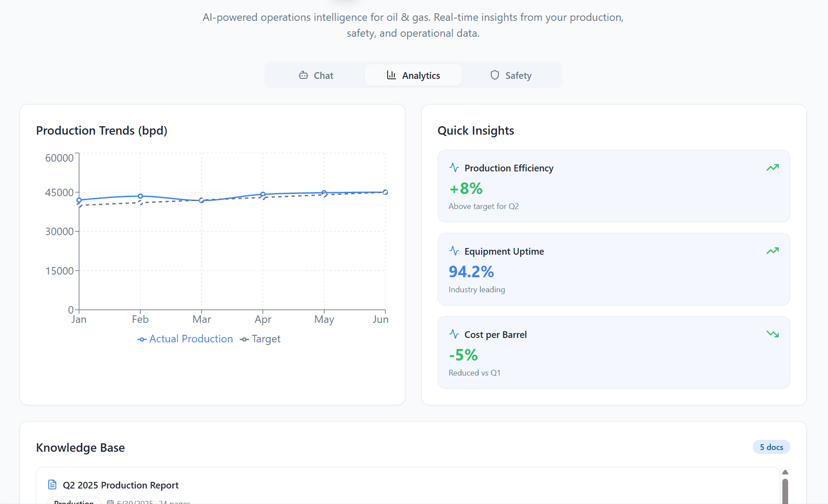Select the Analytics tab
Image resolution: width=828 pixels, height=504 pixels.
pyautogui.click(x=413, y=75)
